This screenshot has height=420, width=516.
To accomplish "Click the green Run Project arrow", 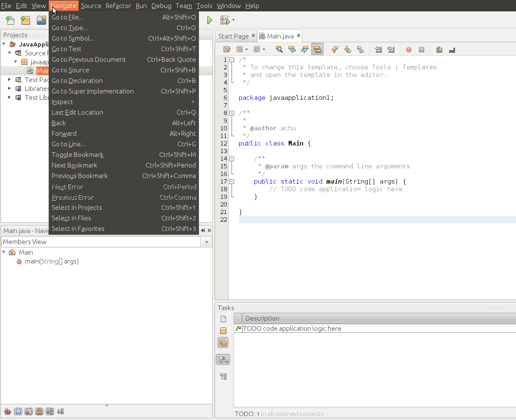I will coord(209,20).
